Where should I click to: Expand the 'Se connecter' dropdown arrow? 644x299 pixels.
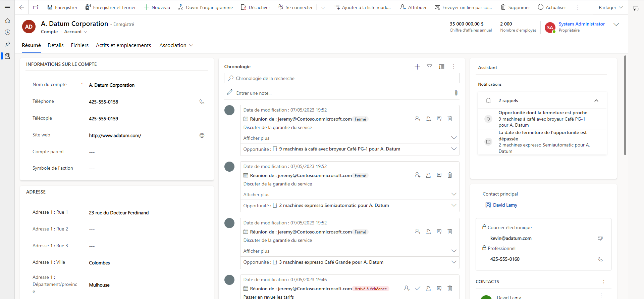click(x=323, y=7)
